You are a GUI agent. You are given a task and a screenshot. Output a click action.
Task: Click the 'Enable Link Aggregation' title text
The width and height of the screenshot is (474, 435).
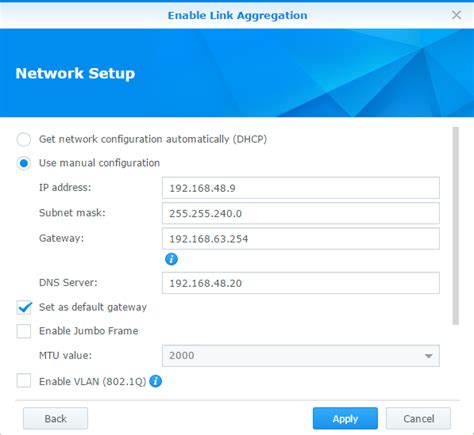pos(237,15)
